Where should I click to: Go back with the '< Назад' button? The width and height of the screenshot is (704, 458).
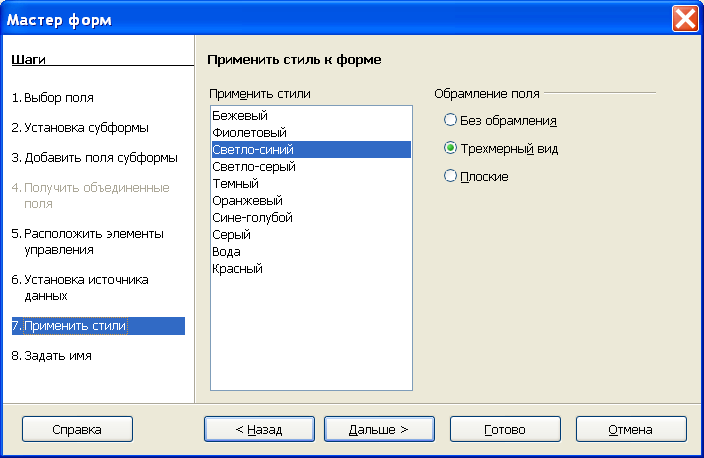pos(259,429)
